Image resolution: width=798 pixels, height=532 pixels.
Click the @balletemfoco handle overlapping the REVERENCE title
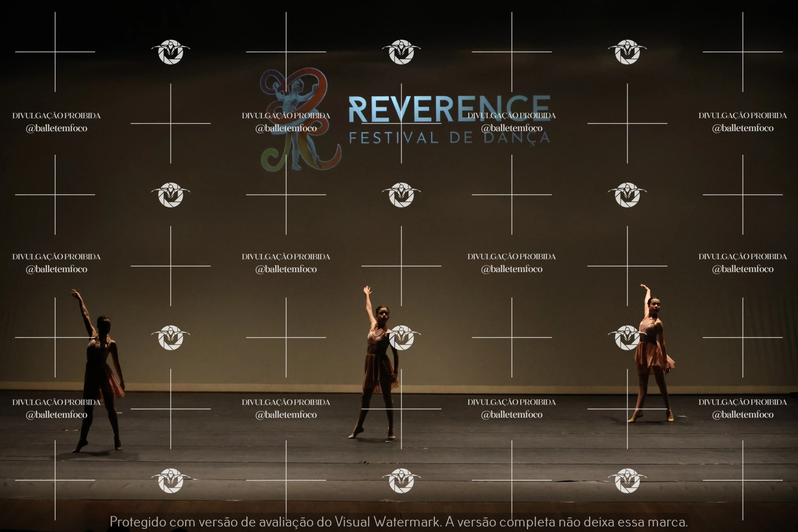click(512, 128)
